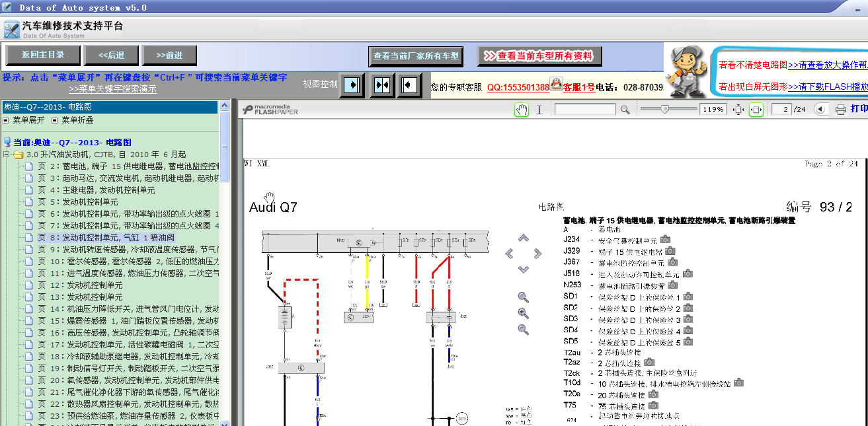Open >>菜单关键字搜索演示 link
The image size is (868, 426).
coord(112,89)
